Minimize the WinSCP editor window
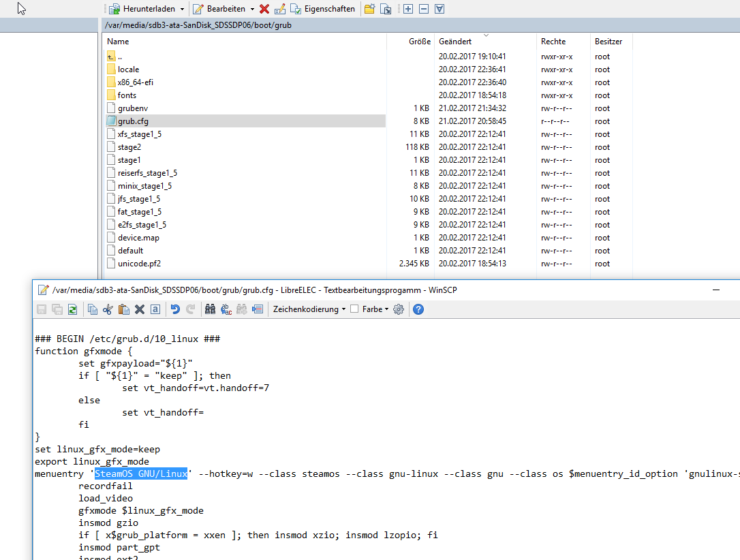Image resolution: width=740 pixels, height=560 pixels. pyautogui.click(x=716, y=290)
